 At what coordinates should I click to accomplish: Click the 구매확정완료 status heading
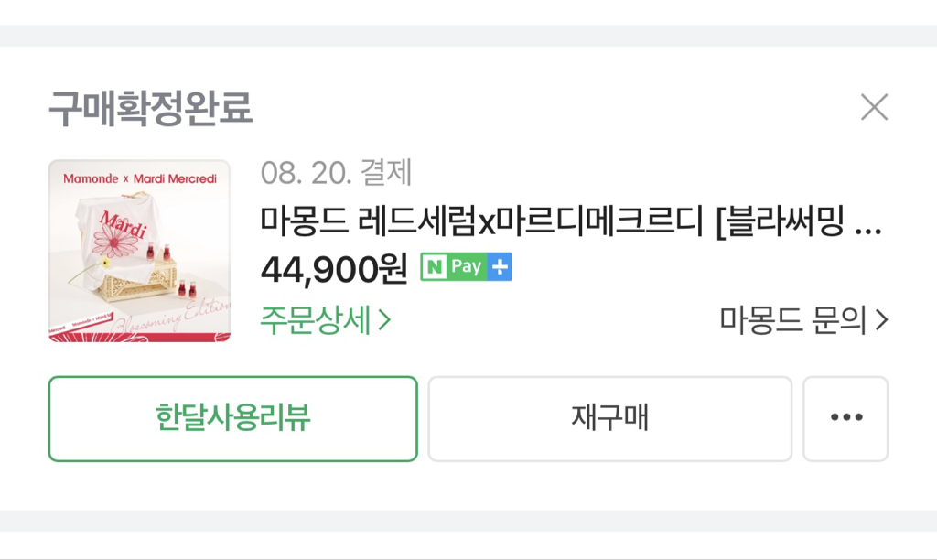(x=150, y=109)
